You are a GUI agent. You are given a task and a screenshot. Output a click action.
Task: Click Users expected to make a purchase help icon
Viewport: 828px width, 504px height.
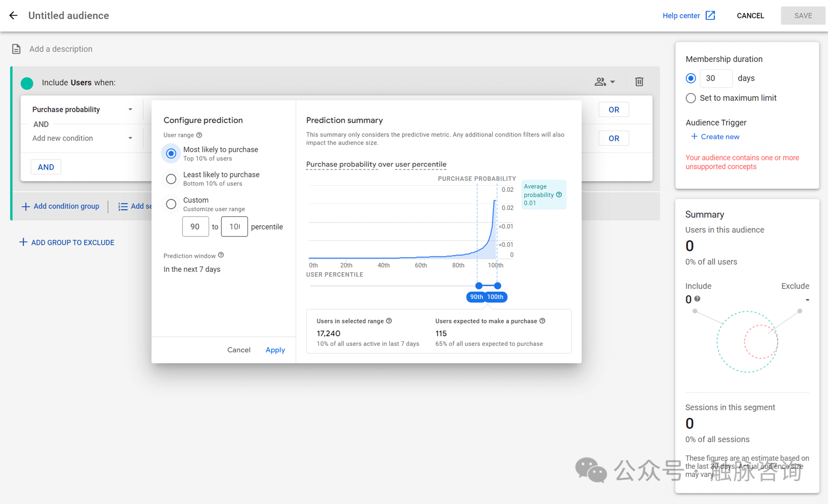tap(542, 321)
